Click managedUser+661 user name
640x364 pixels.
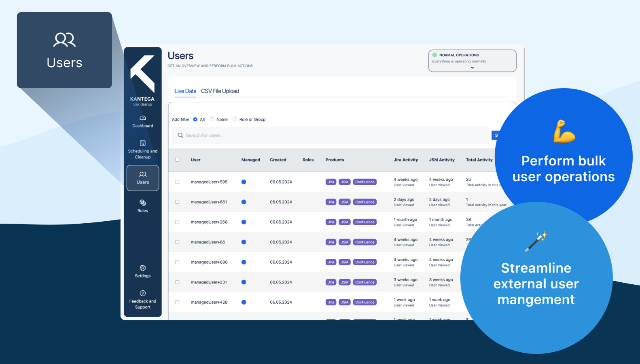coord(209,202)
